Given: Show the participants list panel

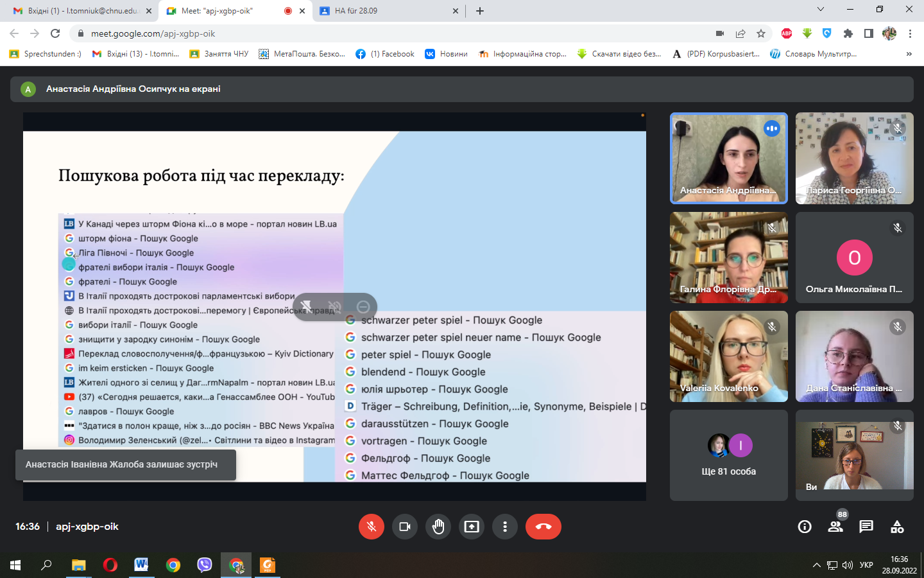Looking at the screenshot, I should [835, 527].
